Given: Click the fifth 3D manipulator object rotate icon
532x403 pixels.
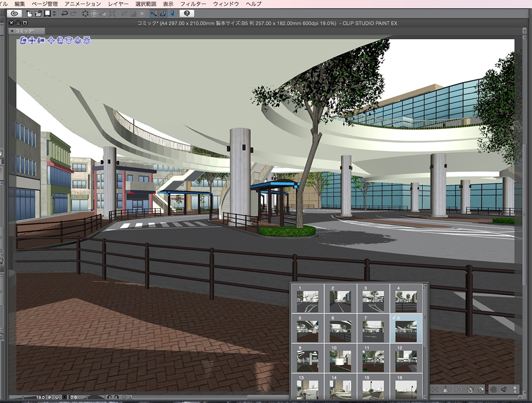Looking at the screenshot, I should coord(60,41).
